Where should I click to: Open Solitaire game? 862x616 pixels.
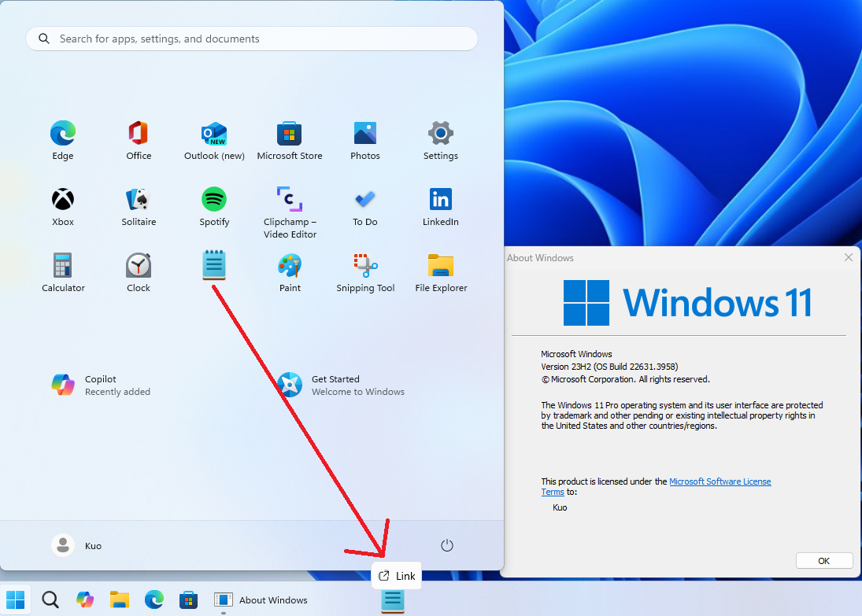point(139,207)
